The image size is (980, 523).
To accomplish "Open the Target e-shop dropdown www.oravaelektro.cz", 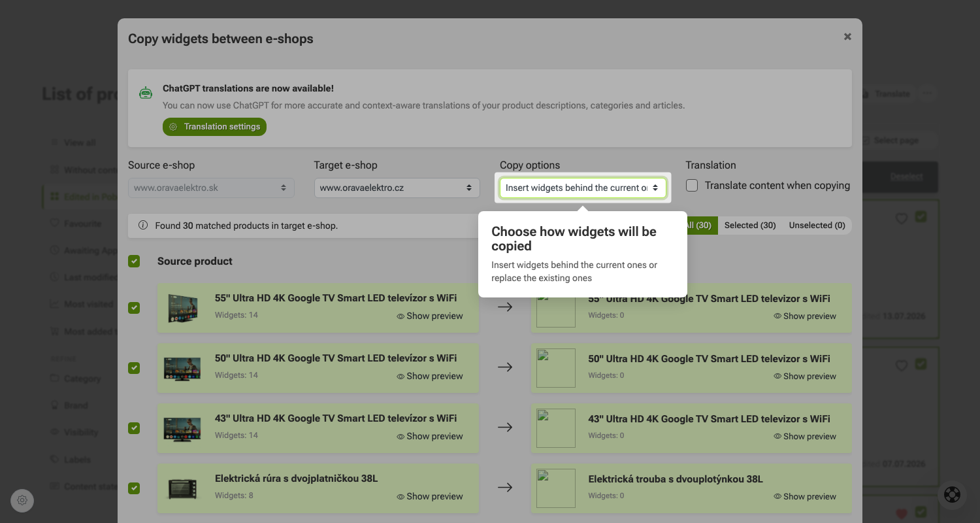I will tap(397, 188).
